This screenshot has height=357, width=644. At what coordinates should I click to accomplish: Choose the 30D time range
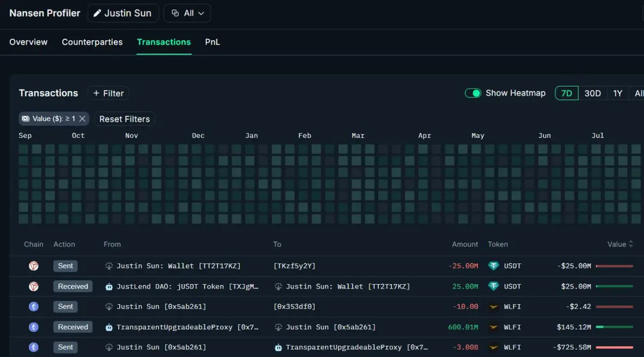tap(592, 93)
